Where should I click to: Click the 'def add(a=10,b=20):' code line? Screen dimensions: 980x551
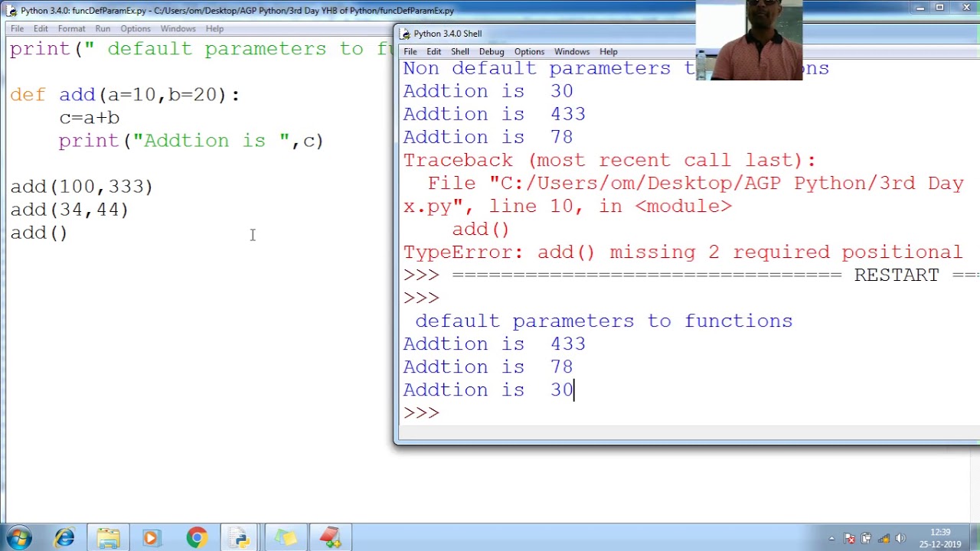click(x=125, y=95)
